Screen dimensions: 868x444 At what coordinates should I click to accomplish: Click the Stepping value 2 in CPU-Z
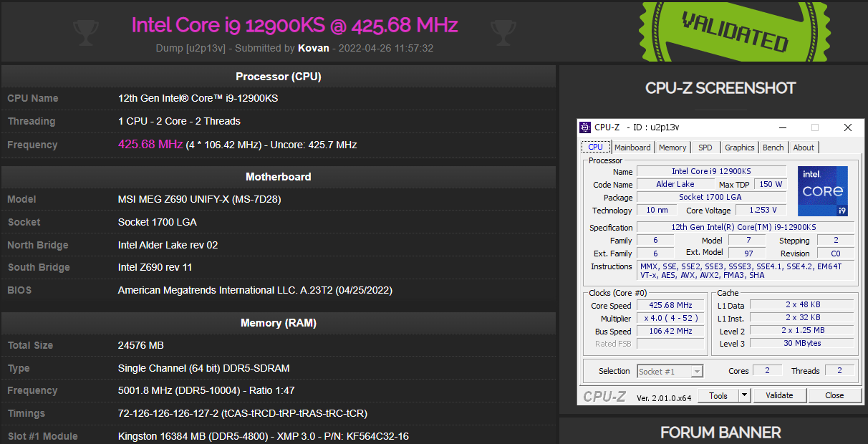tap(836, 240)
